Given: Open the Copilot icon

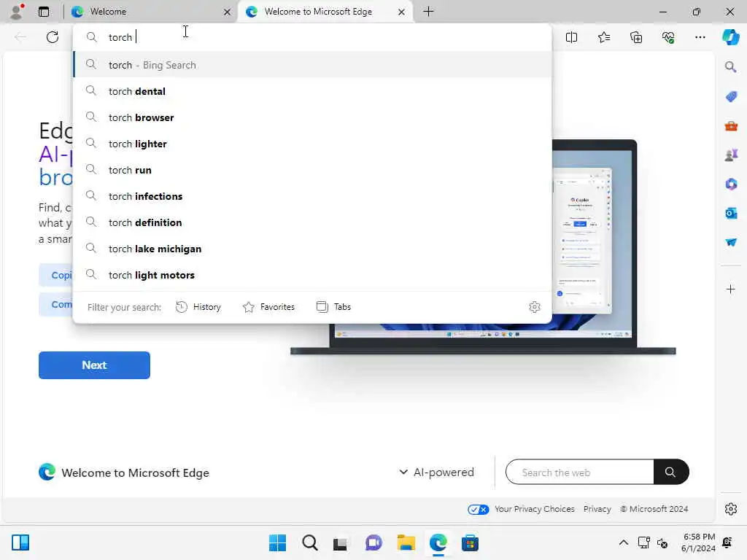Looking at the screenshot, I should (x=731, y=37).
